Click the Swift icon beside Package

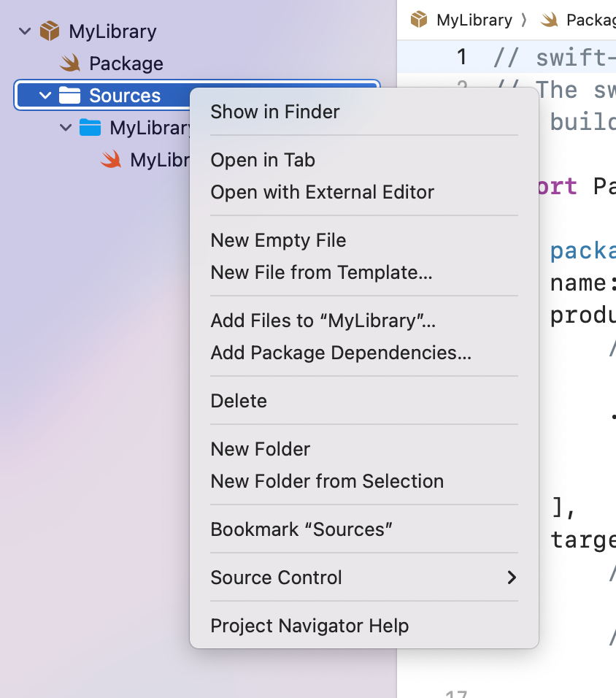(x=70, y=64)
